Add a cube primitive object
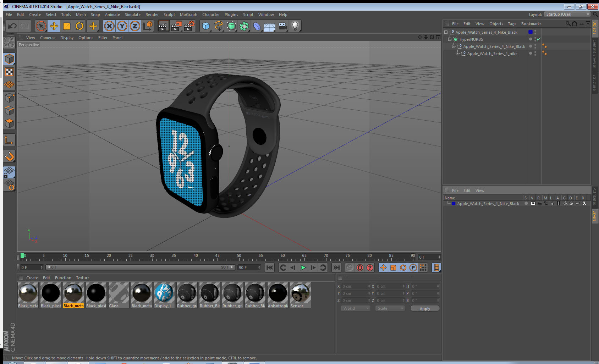Image resolution: width=599 pixels, height=364 pixels. click(206, 26)
